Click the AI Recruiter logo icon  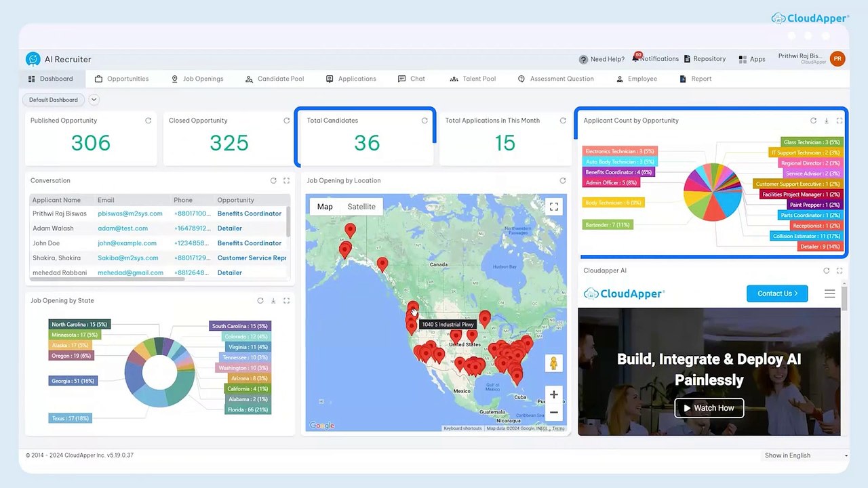[x=33, y=59]
